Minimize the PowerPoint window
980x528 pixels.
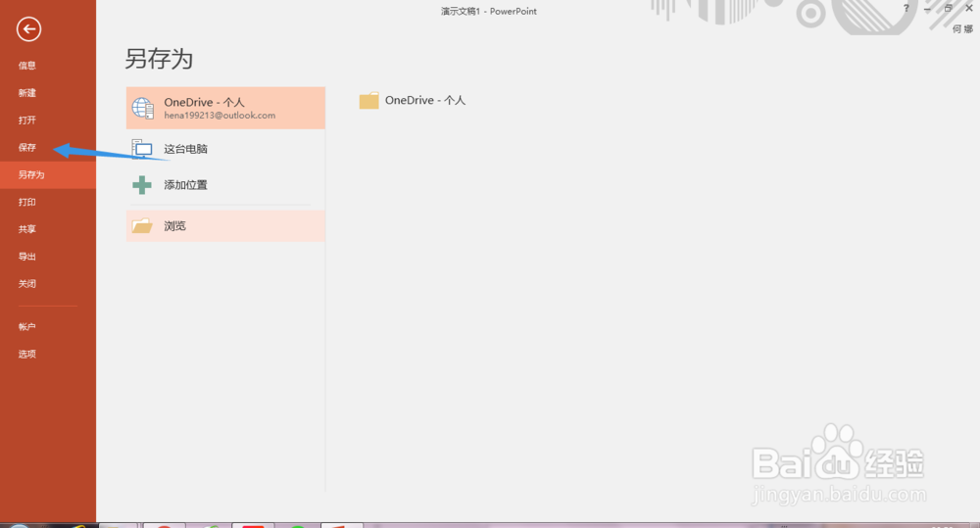[x=927, y=8]
